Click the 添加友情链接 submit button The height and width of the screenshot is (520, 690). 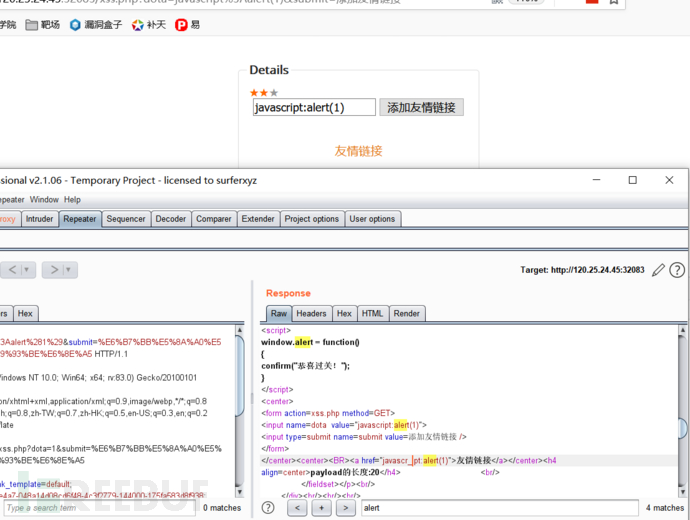421,107
